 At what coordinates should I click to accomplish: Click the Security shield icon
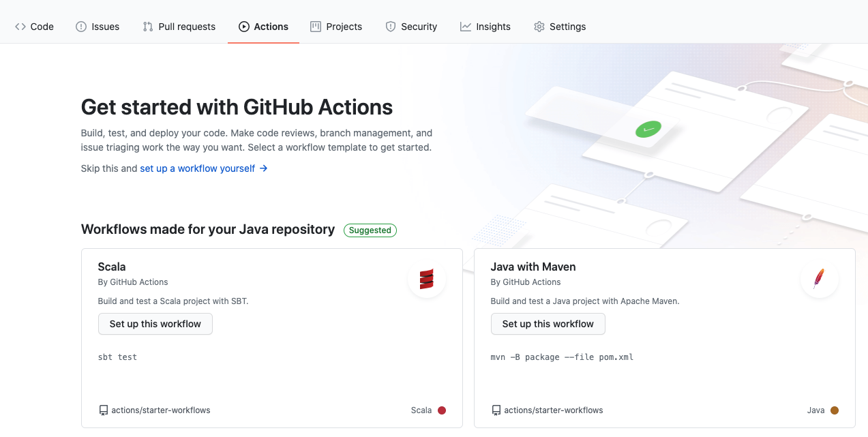(x=390, y=27)
